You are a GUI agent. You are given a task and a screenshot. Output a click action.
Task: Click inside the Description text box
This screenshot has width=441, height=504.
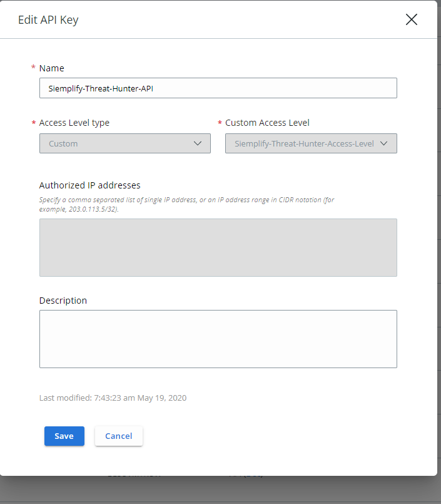point(218,339)
